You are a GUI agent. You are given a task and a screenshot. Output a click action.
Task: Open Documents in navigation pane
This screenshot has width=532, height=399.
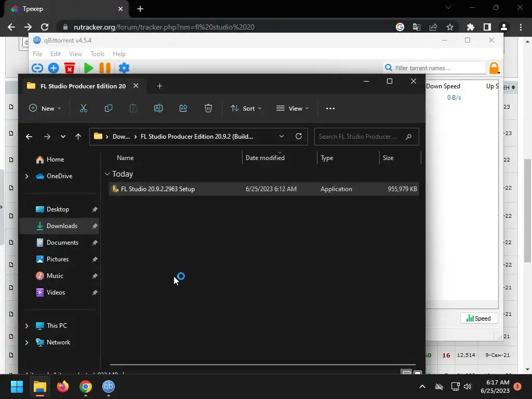point(62,243)
